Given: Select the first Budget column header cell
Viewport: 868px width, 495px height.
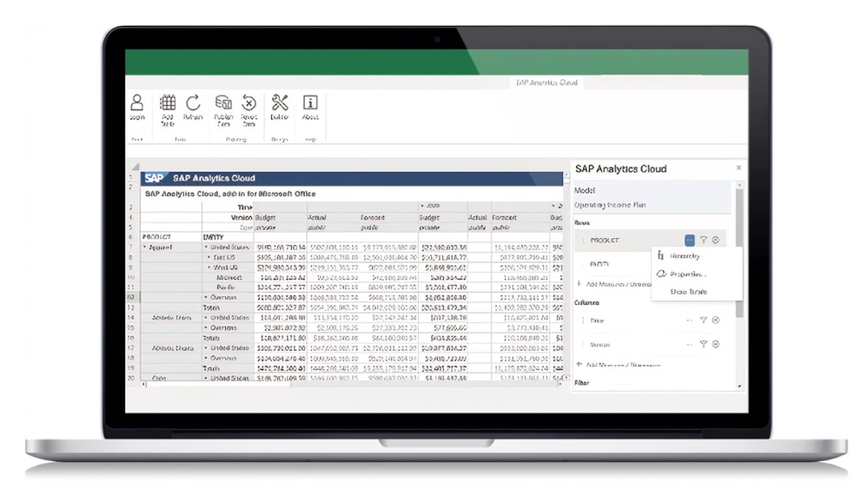Looking at the screenshot, I should pos(280,217).
